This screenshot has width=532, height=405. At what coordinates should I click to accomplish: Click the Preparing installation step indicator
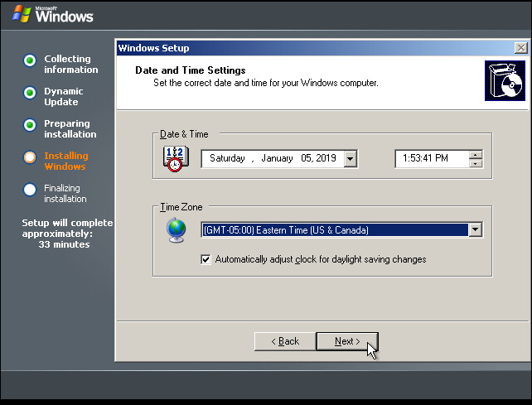pyautogui.click(x=30, y=125)
